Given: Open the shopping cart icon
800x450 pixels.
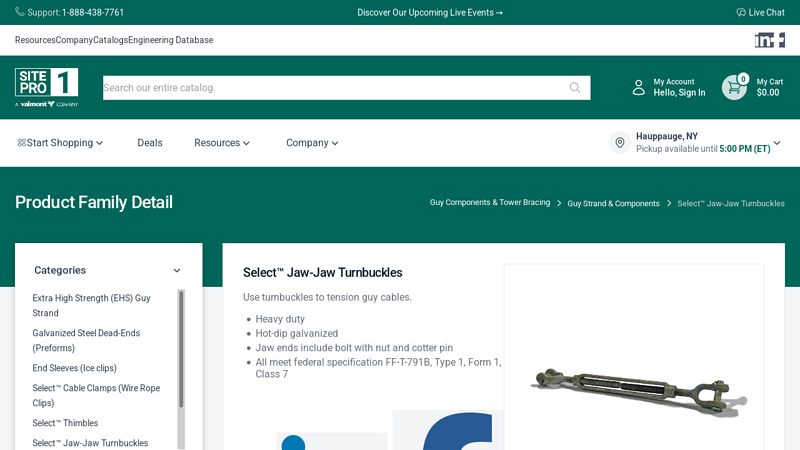Looking at the screenshot, I should (734, 87).
